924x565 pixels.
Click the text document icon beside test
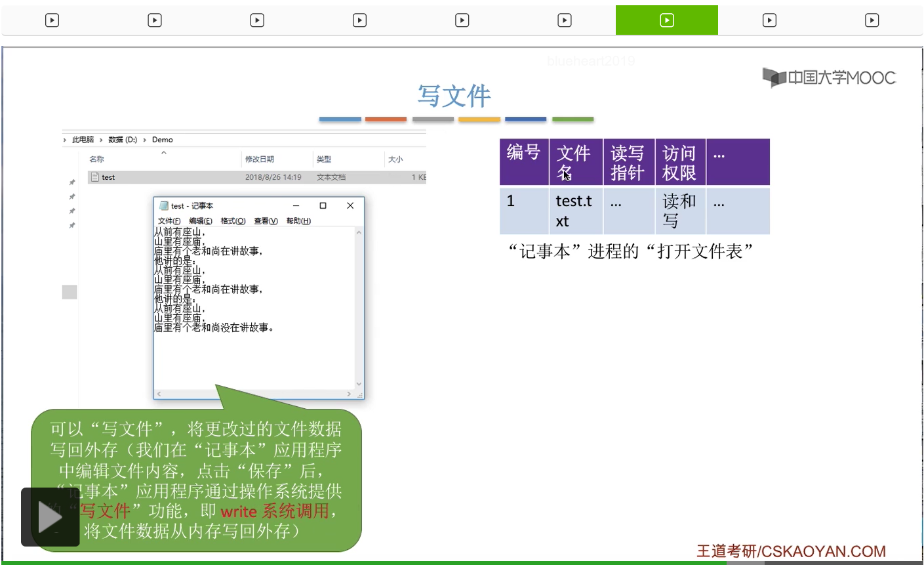point(95,177)
